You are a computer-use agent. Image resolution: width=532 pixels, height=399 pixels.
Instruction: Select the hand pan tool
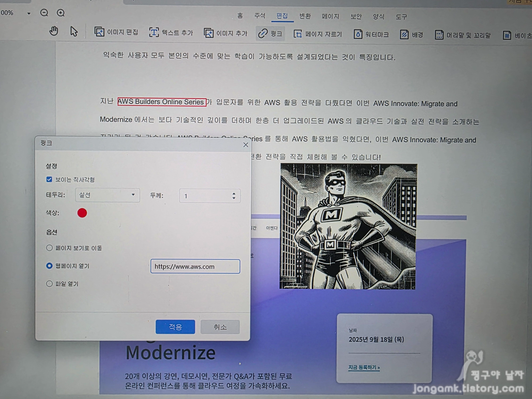pos(54,31)
